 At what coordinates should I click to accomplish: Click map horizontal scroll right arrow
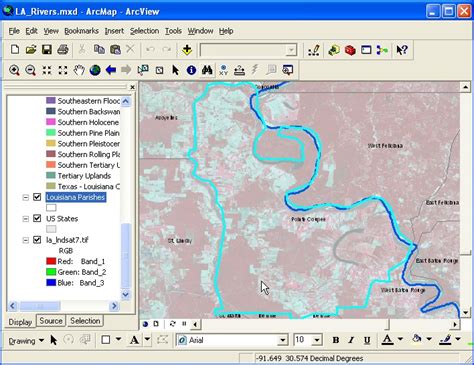[455, 324]
